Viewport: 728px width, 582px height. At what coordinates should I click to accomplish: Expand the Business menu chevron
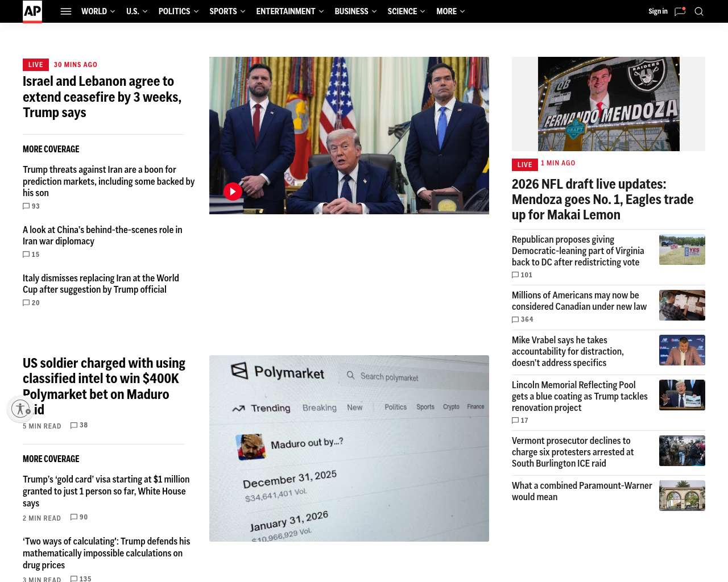(x=374, y=11)
